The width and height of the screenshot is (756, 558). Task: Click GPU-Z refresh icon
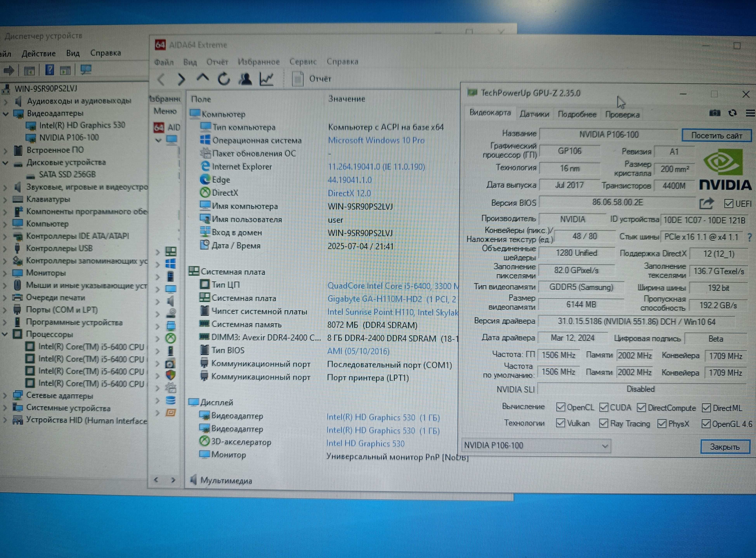(732, 113)
